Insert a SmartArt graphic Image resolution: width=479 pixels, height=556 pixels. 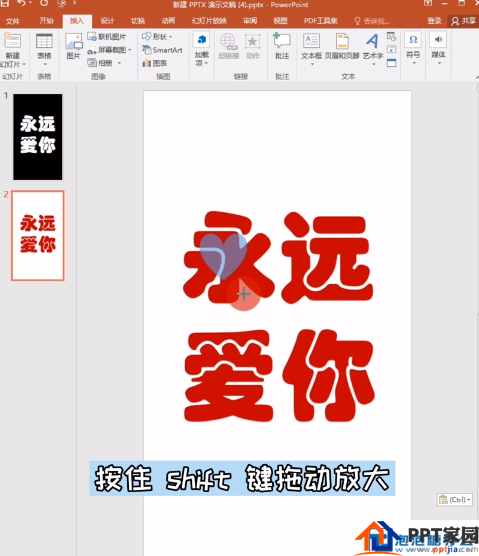[162, 50]
